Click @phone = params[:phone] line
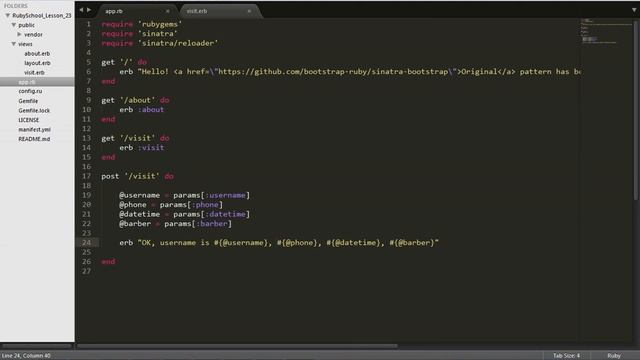 (171, 204)
